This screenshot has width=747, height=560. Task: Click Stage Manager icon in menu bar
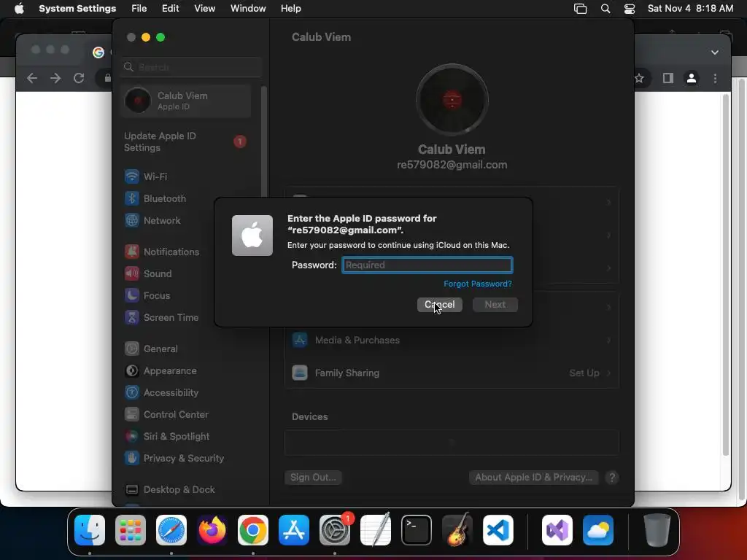point(580,9)
